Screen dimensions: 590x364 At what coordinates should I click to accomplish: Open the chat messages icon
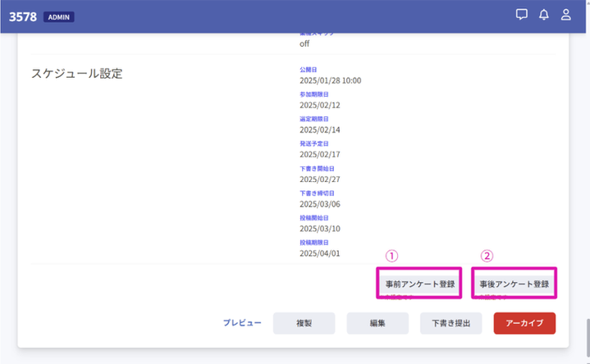tap(522, 15)
